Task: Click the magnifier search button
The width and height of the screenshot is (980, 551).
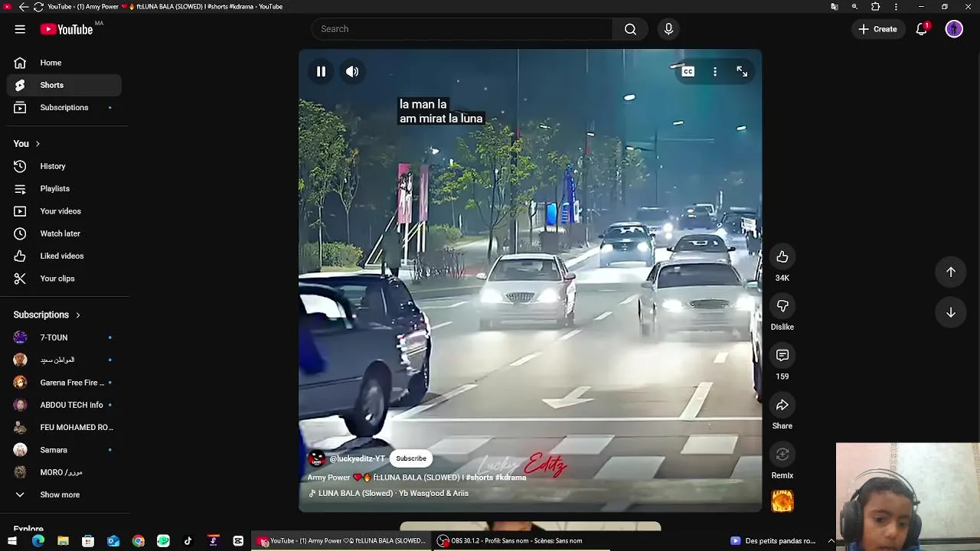Action: [x=630, y=29]
